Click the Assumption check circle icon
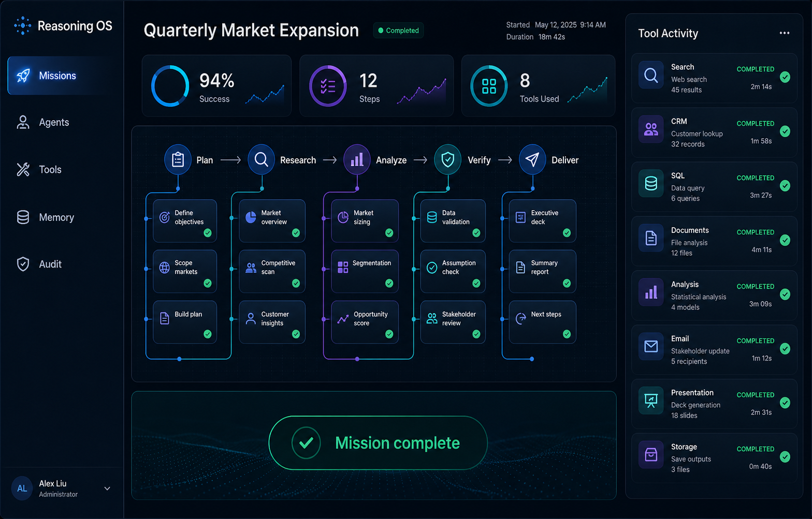The height and width of the screenshot is (519, 812). tap(432, 268)
